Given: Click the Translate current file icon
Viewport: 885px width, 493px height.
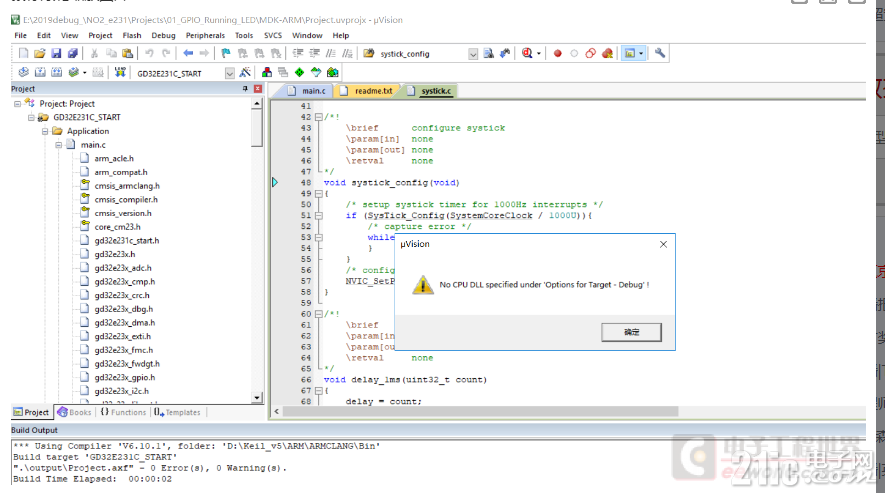Looking at the screenshot, I should (x=23, y=72).
